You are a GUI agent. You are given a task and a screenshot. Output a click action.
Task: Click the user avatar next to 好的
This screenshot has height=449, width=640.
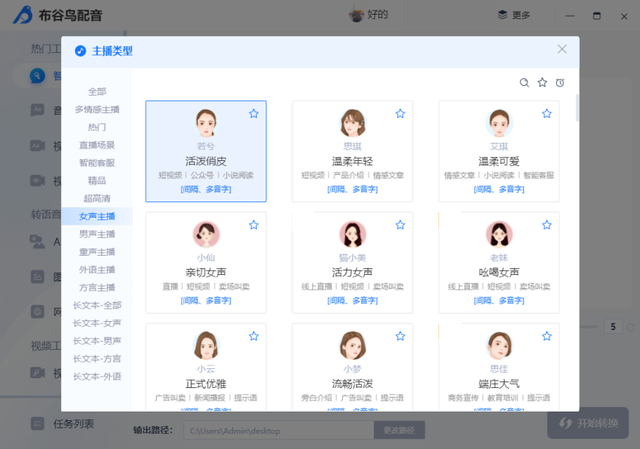356,15
